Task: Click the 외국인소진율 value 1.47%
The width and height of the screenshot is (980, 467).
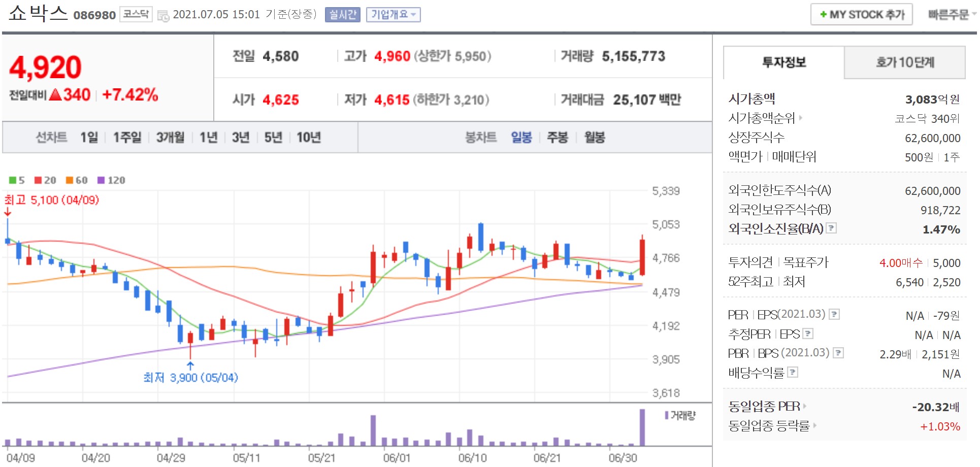Action: point(941,229)
